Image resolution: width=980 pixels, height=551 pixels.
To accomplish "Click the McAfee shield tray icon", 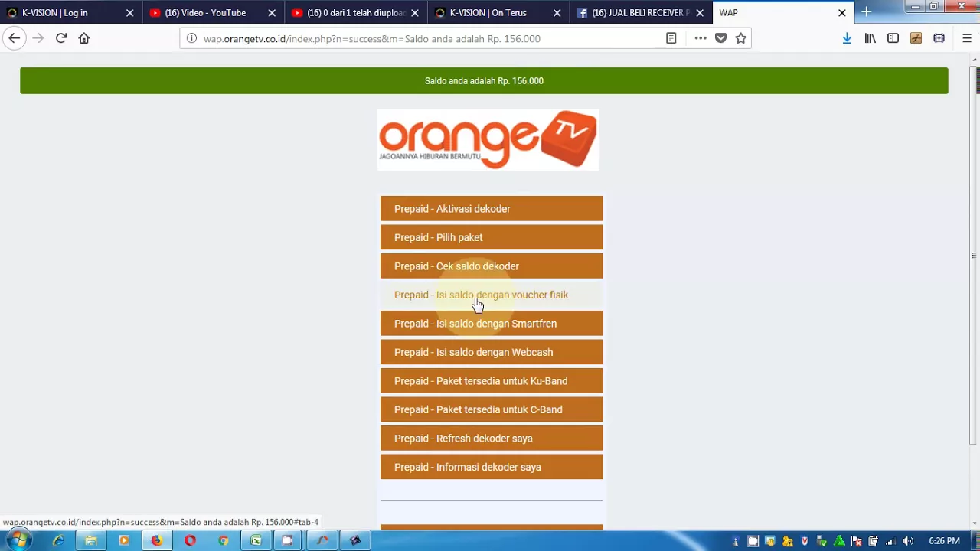I will pos(805,541).
